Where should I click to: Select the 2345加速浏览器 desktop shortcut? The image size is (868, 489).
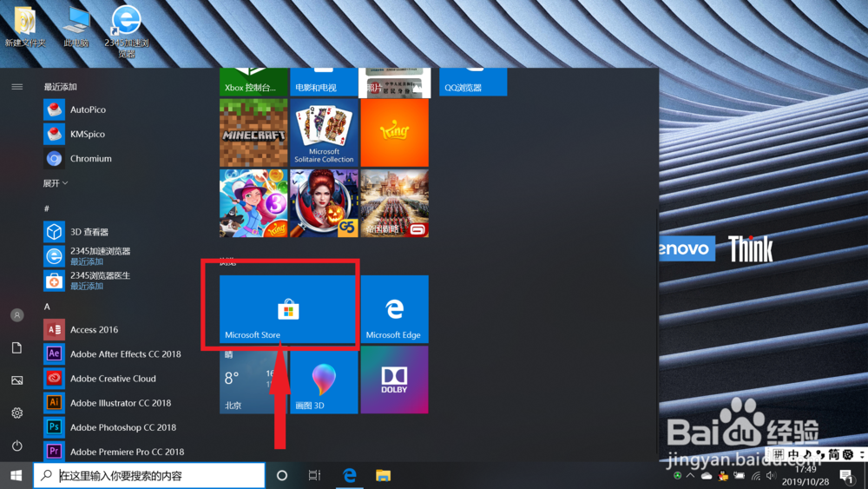click(x=126, y=31)
